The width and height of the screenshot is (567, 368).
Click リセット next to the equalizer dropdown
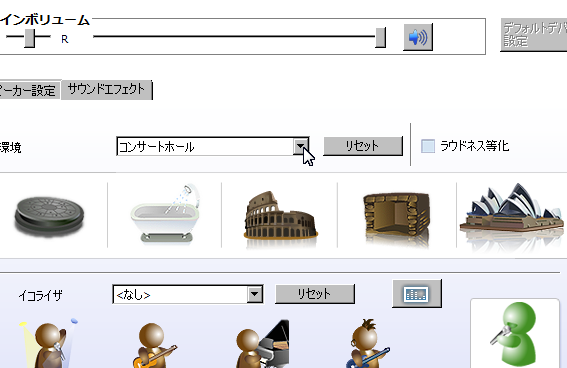(x=315, y=294)
